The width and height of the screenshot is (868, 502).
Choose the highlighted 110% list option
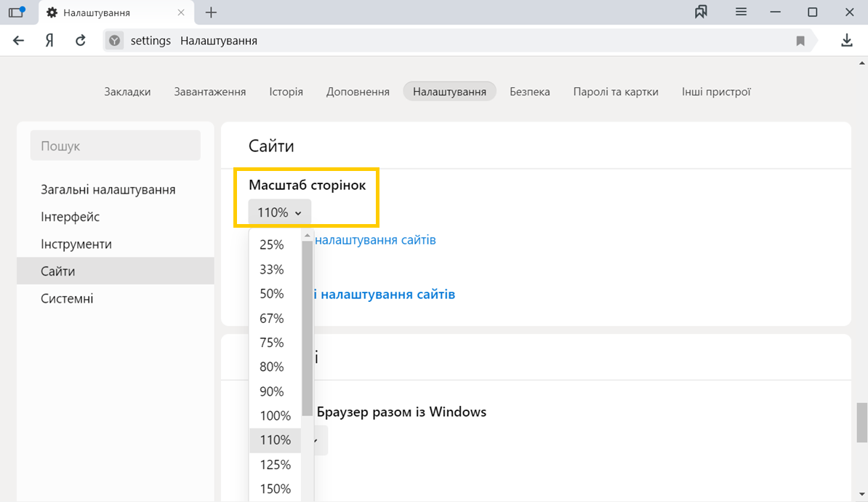(x=275, y=440)
